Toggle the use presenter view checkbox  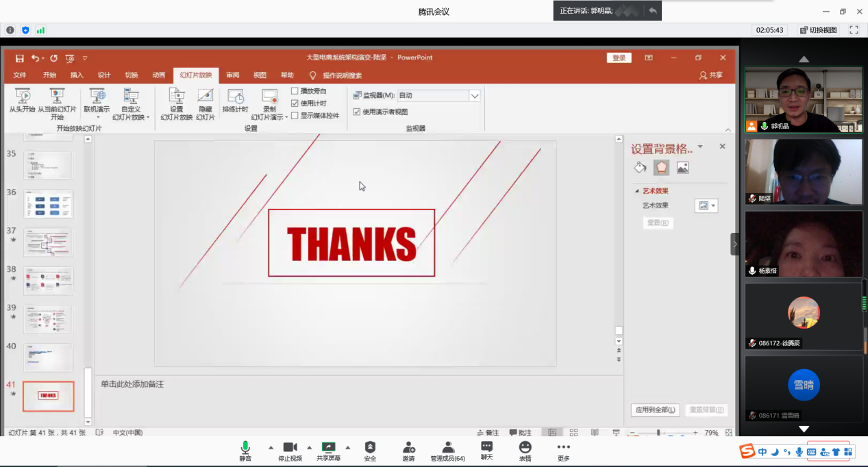356,112
